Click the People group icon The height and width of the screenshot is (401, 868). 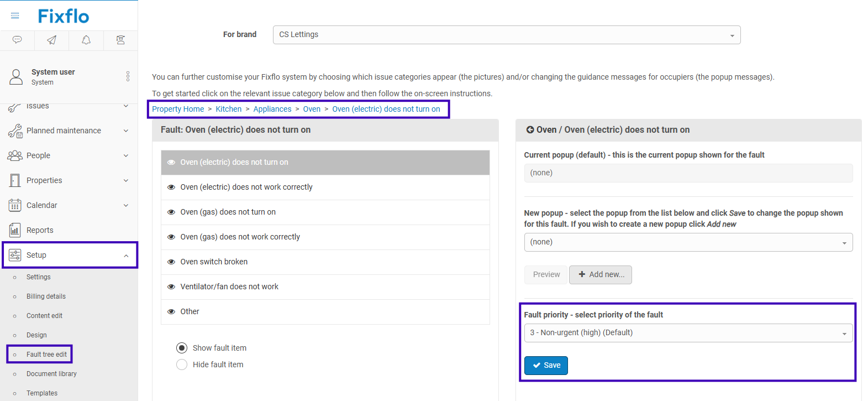point(15,155)
